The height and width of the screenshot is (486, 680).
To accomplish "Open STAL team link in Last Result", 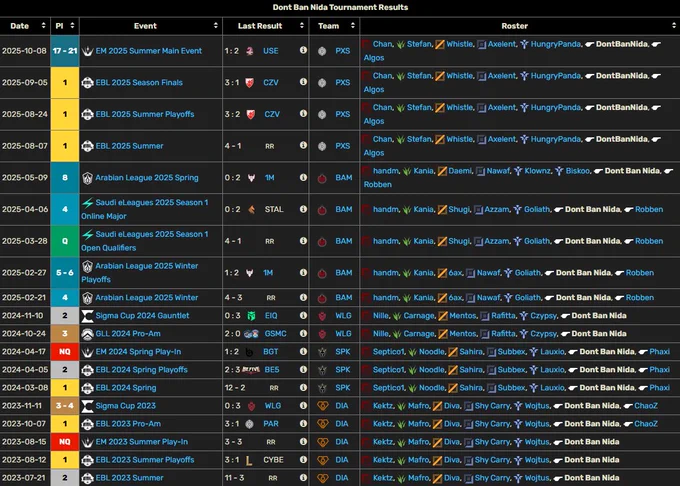I will (x=274, y=209).
